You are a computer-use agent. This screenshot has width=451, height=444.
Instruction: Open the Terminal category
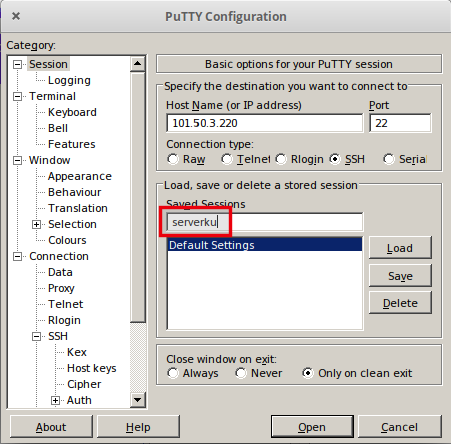point(52,96)
